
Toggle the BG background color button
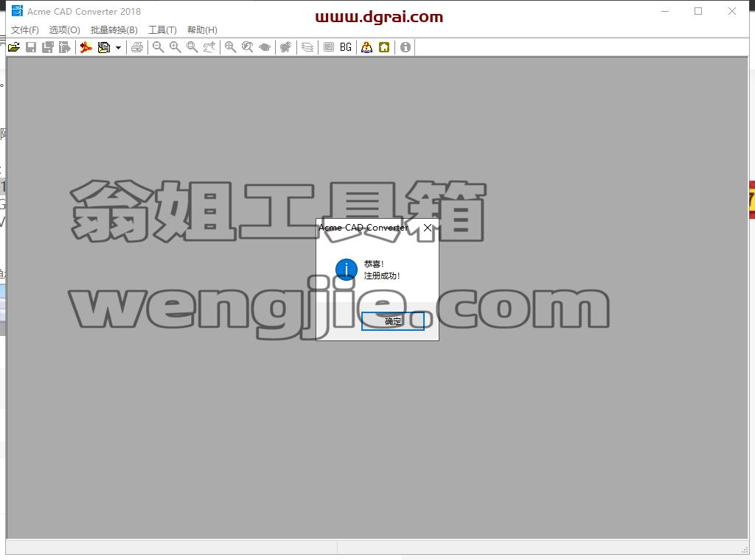coord(346,47)
